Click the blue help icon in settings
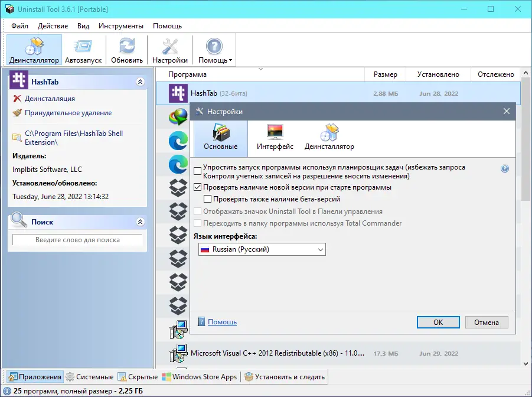532x397 pixels. pos(505,168)
